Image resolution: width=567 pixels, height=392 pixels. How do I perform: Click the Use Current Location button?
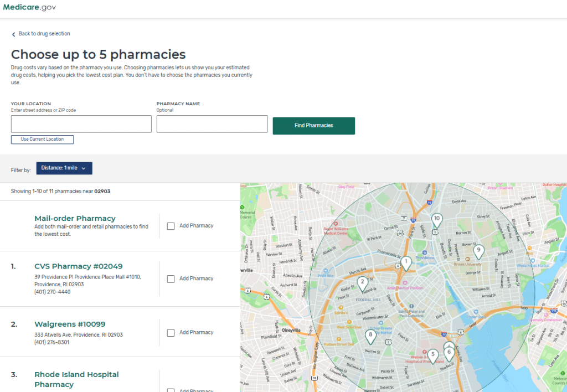pos(42,140)
